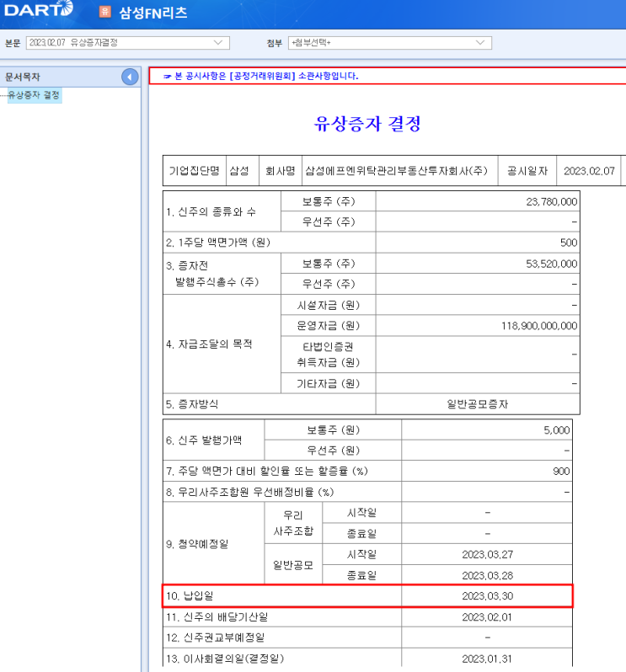Click the 11. 신주의 배당기산일 label

point(217,617)
